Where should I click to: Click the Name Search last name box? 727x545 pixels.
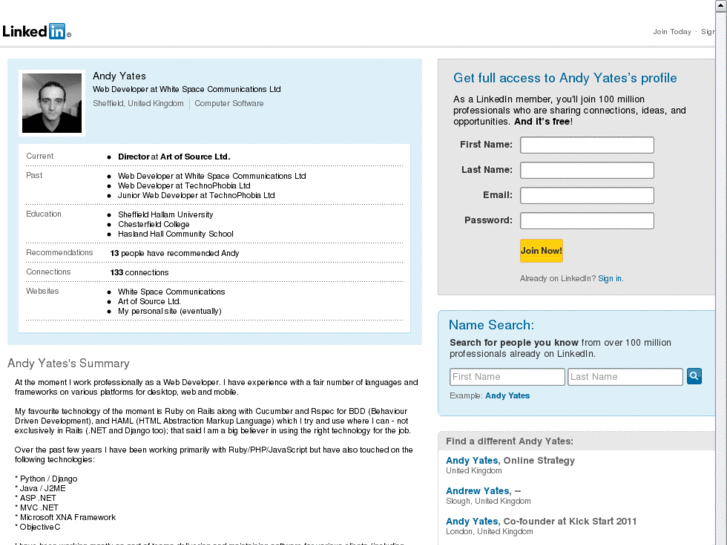[x=625, y=377]
